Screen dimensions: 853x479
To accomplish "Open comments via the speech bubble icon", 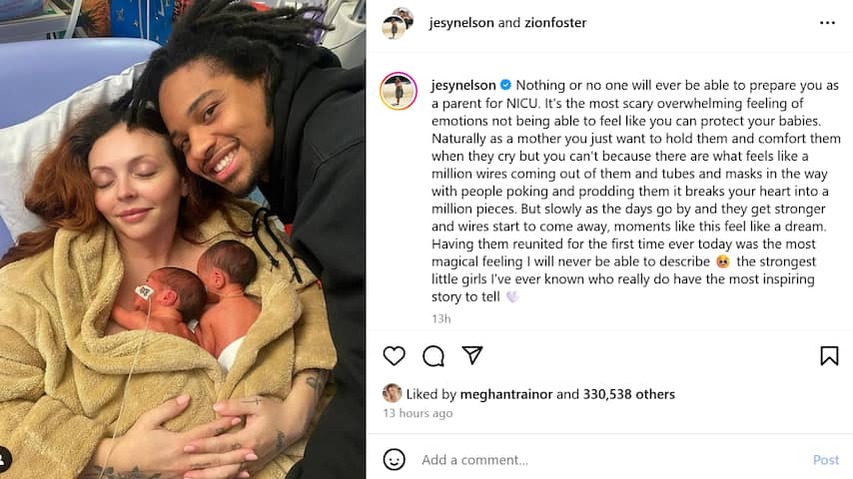I will (x=434, y=356).
